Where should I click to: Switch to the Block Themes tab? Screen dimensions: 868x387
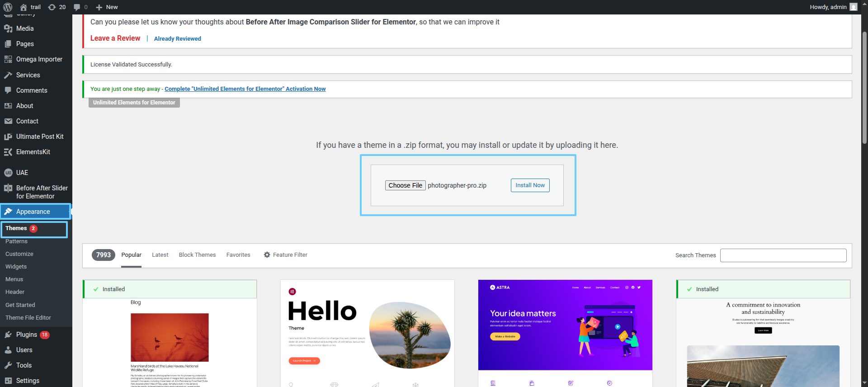point(197,255)
